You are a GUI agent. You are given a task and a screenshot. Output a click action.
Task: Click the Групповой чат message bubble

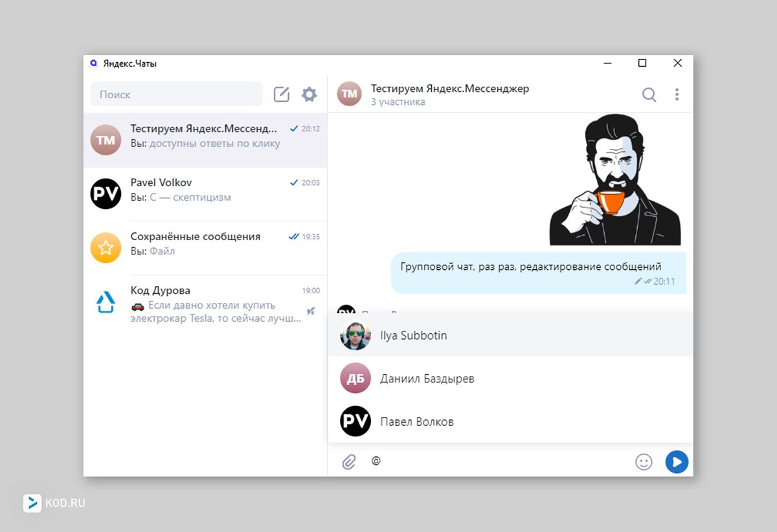[x=538, y=273]
